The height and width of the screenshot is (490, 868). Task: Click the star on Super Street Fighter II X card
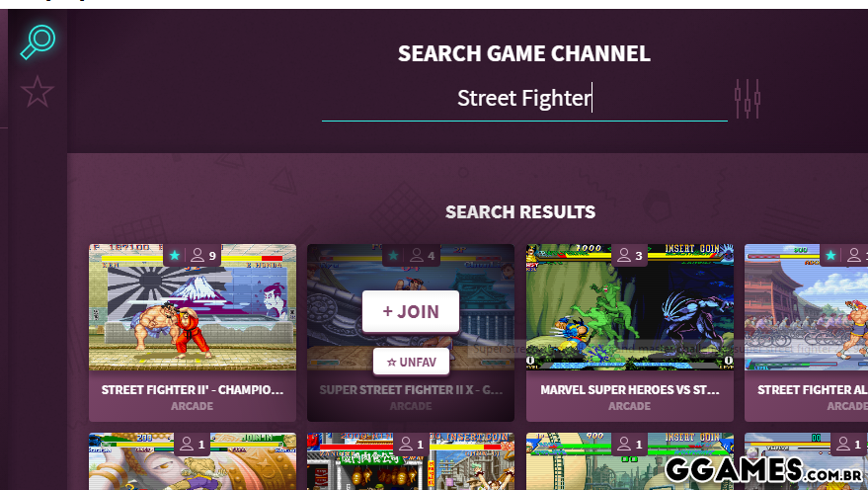[x=393, y=255]
